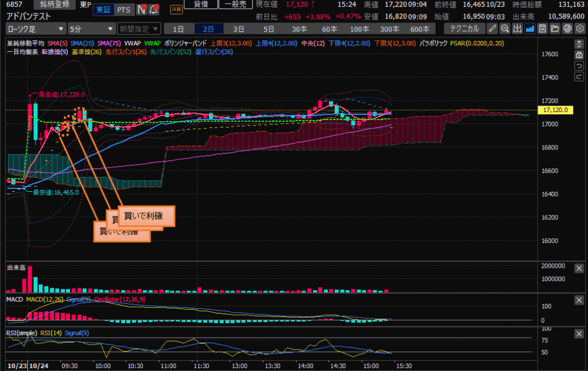
Task: Choose the 100本 bar count tab
Action: pos(359,28)
